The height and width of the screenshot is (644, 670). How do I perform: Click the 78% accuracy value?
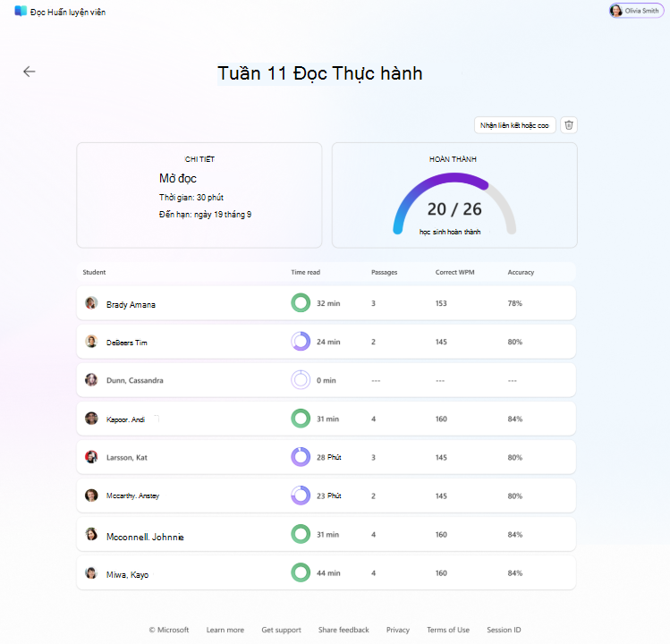coord(515,303)
